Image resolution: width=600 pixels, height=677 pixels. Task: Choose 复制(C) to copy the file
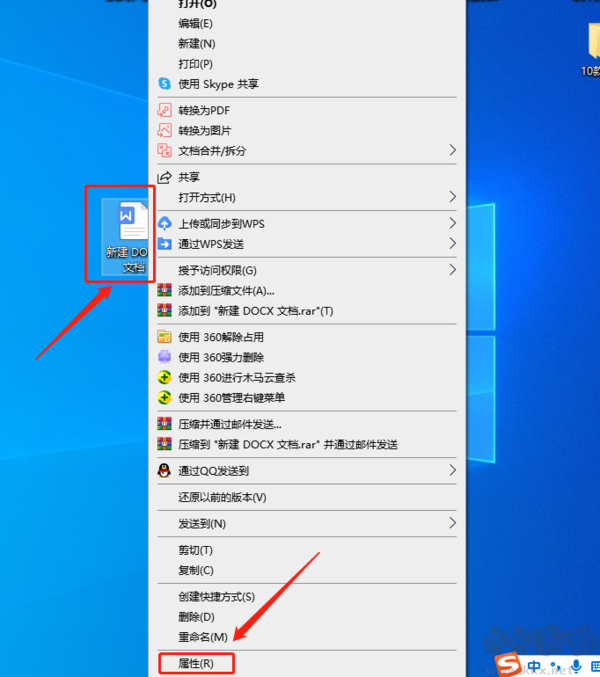[196, 570]
